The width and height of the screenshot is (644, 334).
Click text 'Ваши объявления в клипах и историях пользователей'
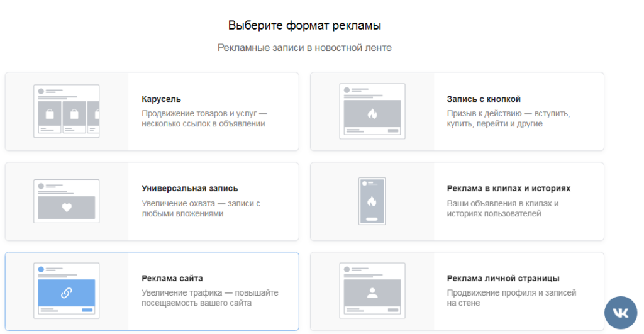pyautogui.click(x=502, y=208)
